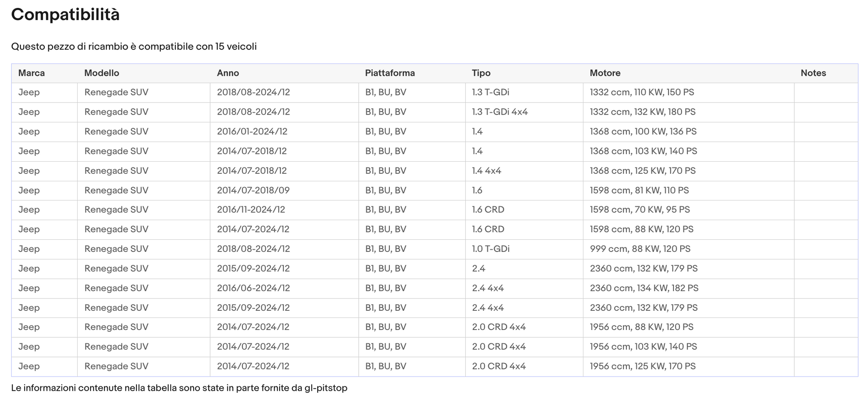The height and width of the screenshot is (401, 868).
Task: Select the 1.3 T-GDi 4x4 type cell
Action: click(500, 112)
